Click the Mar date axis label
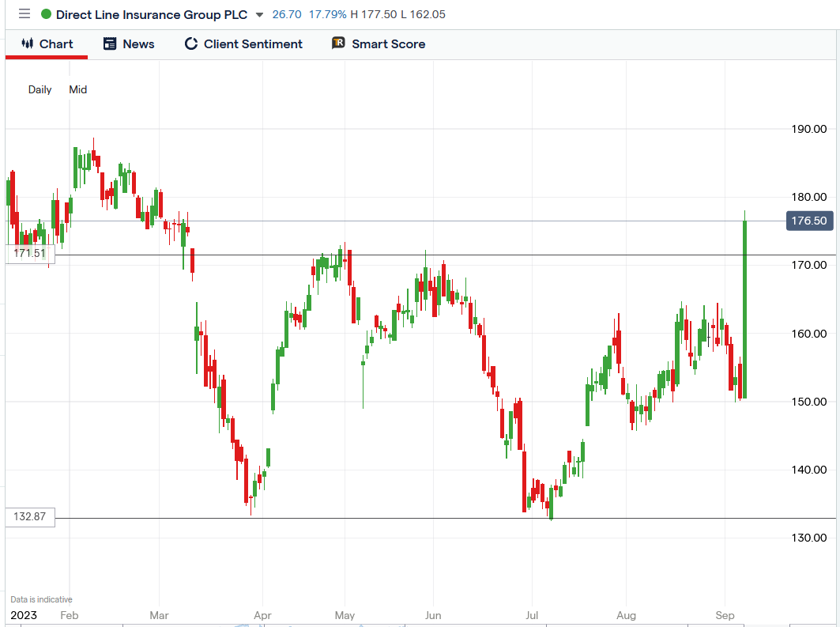The width and height of the screenshot is (840, 627). 159,615
